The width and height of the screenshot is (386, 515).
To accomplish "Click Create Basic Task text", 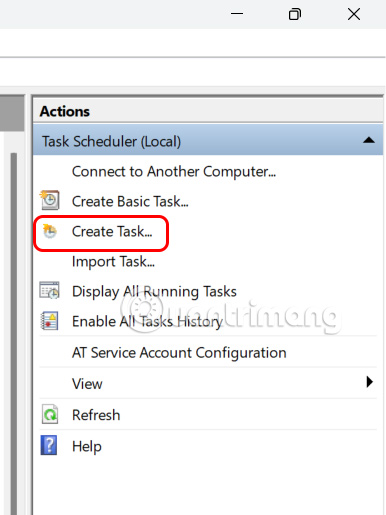I will [x=130, y=202].
